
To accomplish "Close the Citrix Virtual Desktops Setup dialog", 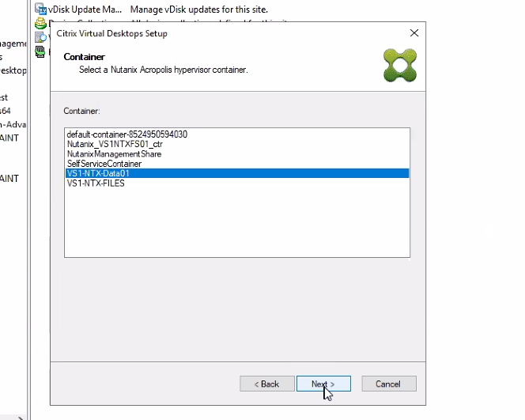I will tap(414, 32).
